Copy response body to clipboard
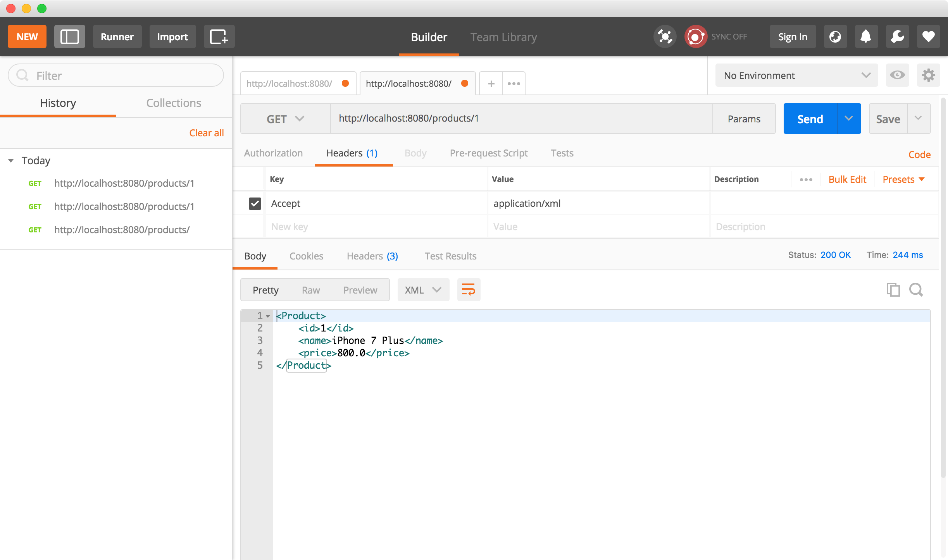Screen dimensions: 948x560 pos(893,290)
